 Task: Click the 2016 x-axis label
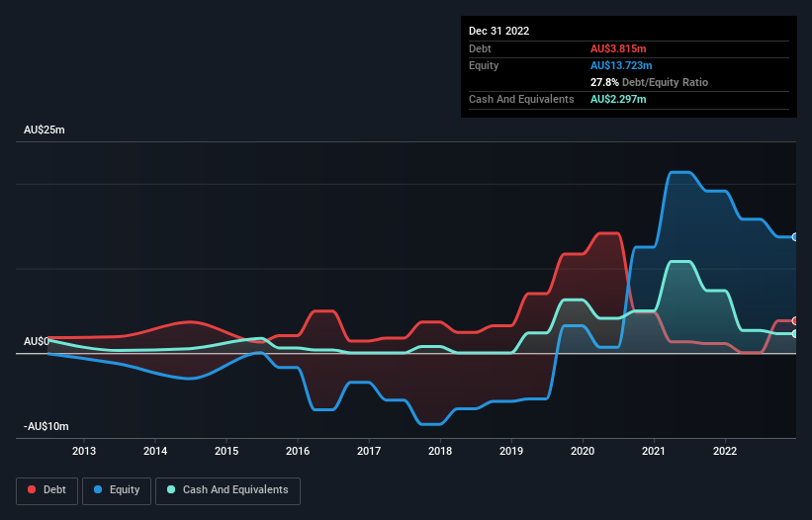[298, 451]
